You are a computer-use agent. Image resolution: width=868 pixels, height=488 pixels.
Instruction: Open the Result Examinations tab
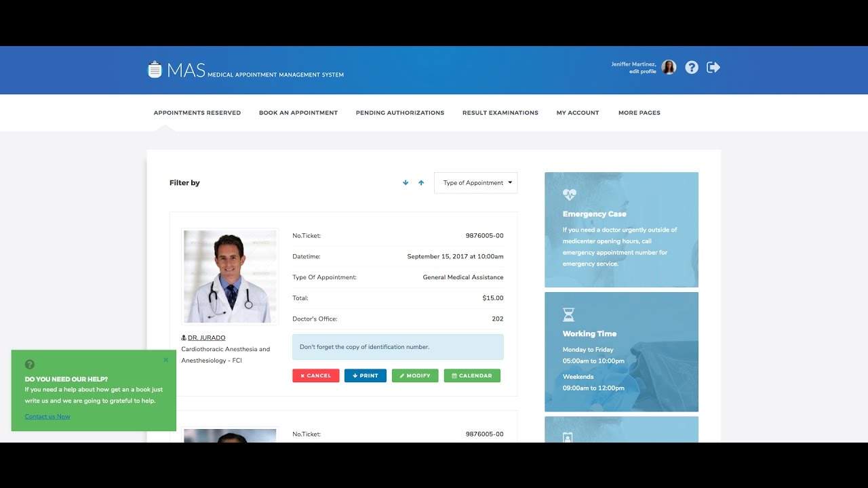click(500, 113)
